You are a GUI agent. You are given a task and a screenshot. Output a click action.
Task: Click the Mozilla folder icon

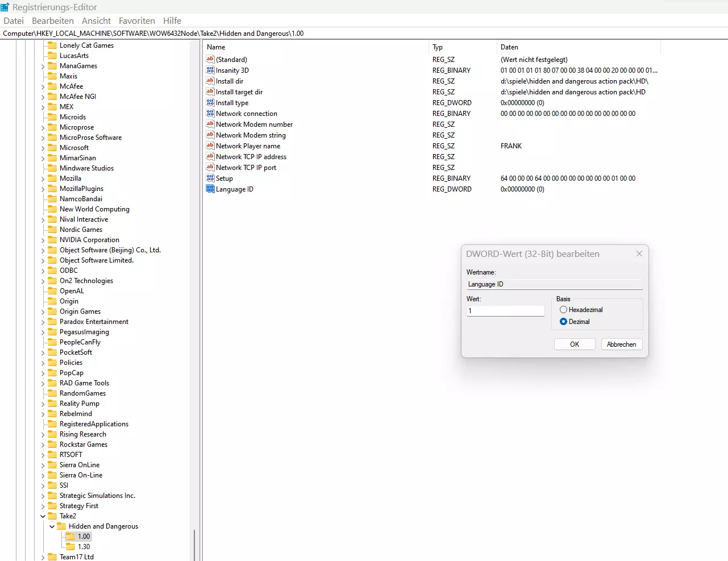[52, 178]
